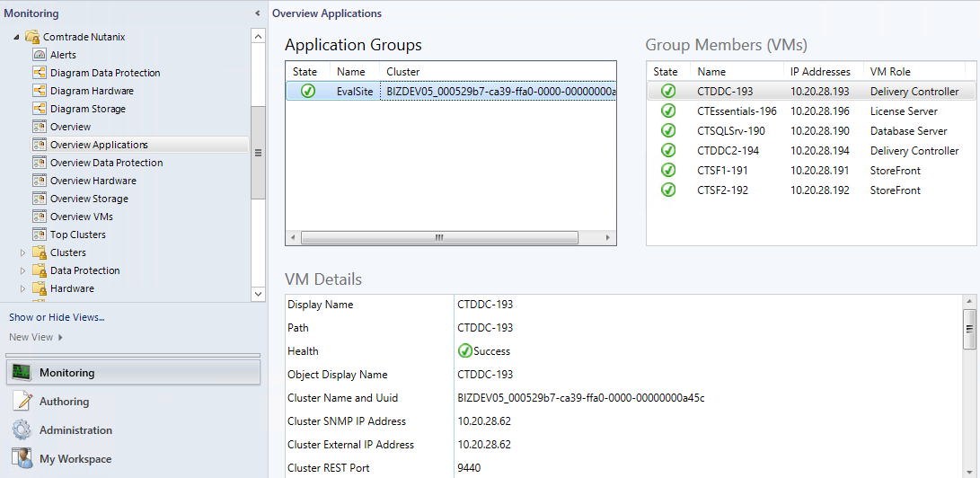The image size is (980, 478).
Task: Click right arrow of Application Groups scrollbar
Action: pos(607,238)
